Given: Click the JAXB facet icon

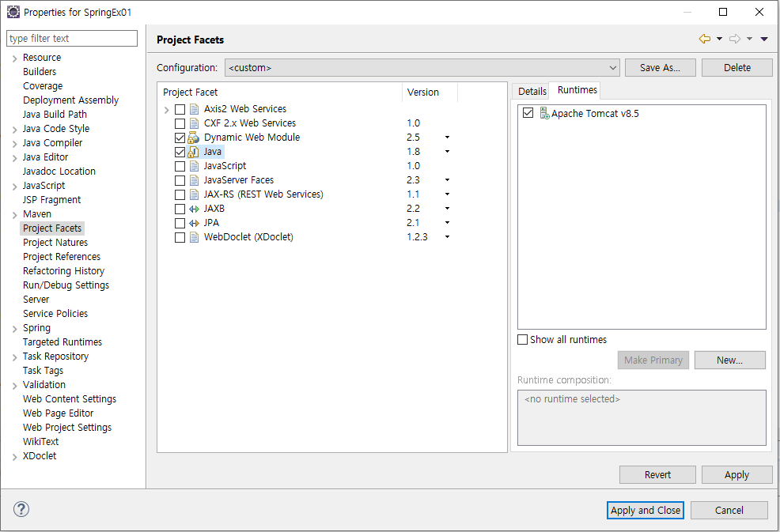Looking at the screenshot, I should 194,209.
